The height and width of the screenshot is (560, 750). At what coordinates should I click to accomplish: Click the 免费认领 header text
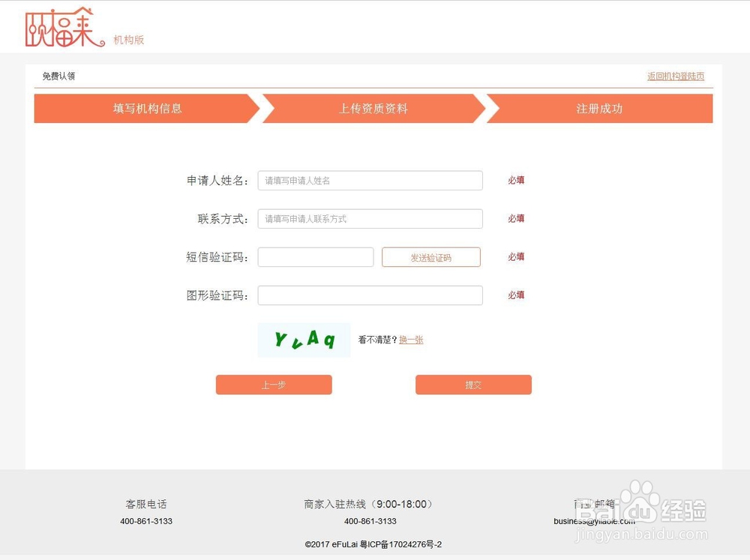click(x=58, y=76)
